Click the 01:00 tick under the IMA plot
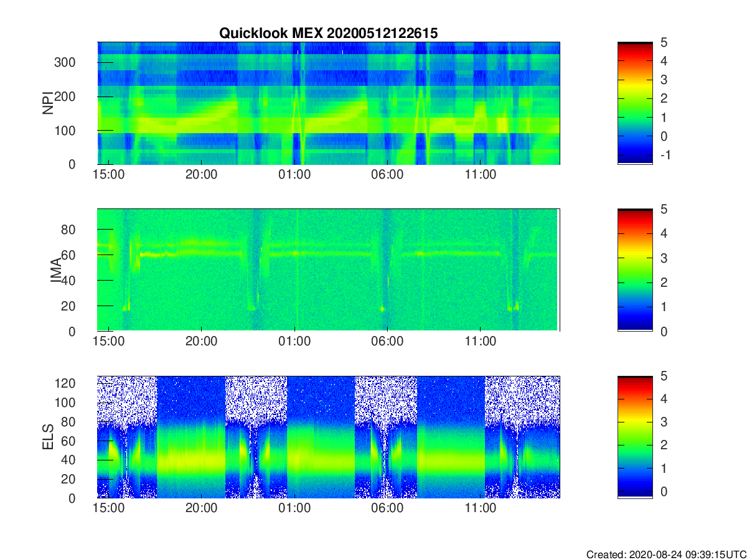747x560 pixels. [294, 342]
